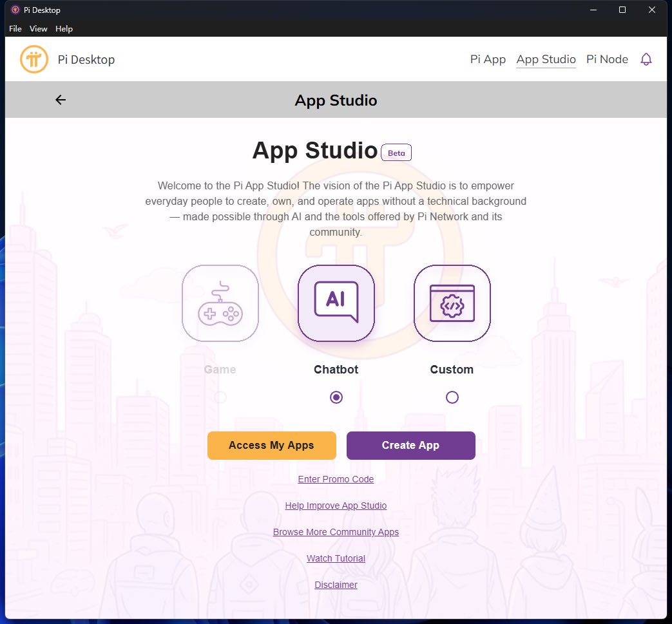Click the Create App button
Screen dimensions: 672x624
click(410, 446)
